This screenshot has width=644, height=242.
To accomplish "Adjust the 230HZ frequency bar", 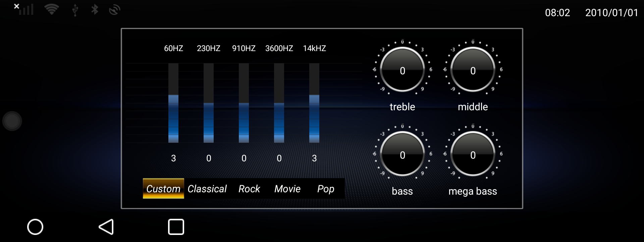I will coord(209,103).
